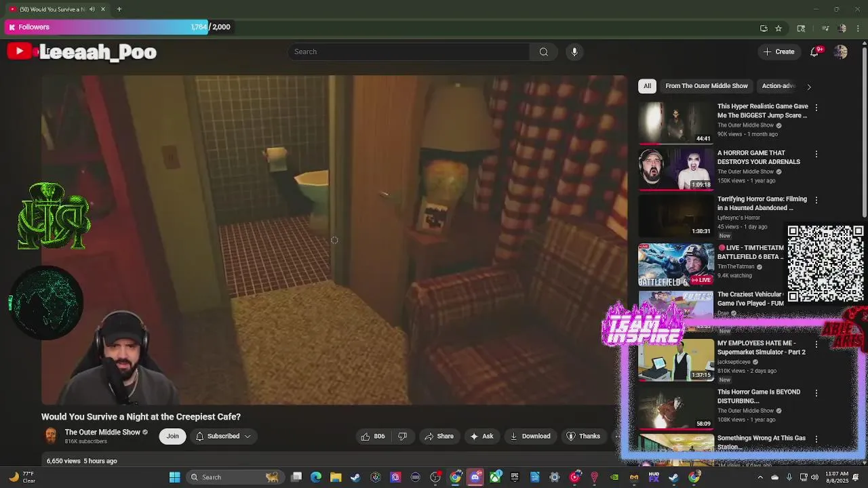Open the Subscribed notification dropdown
The height and width of the screenshot is (488, 868).
tap(223, 436)
